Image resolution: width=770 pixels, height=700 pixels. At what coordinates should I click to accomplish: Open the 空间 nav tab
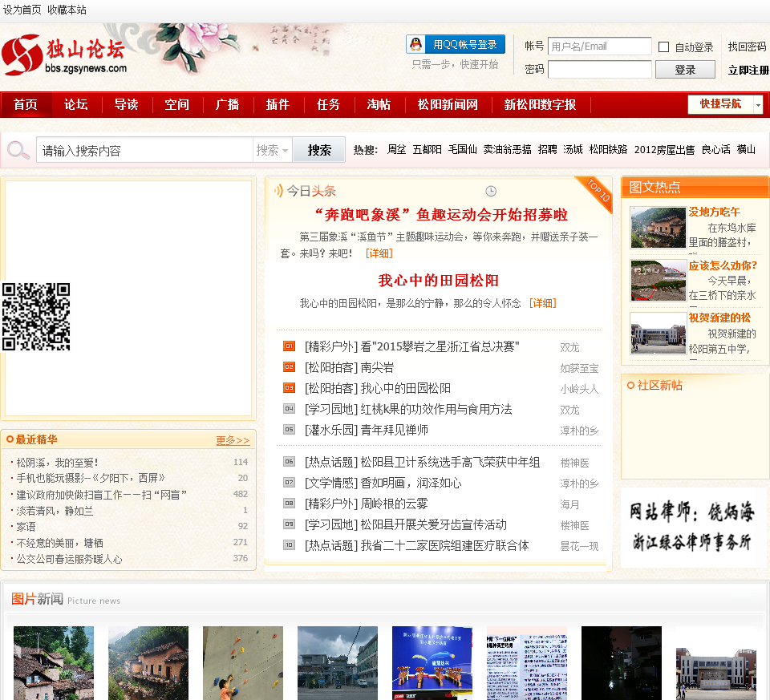click(176, 104)
